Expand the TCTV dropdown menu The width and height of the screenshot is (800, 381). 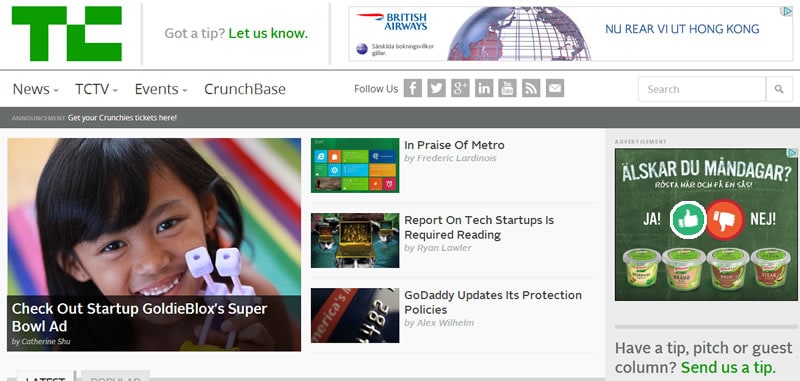(x=96, y=89)
